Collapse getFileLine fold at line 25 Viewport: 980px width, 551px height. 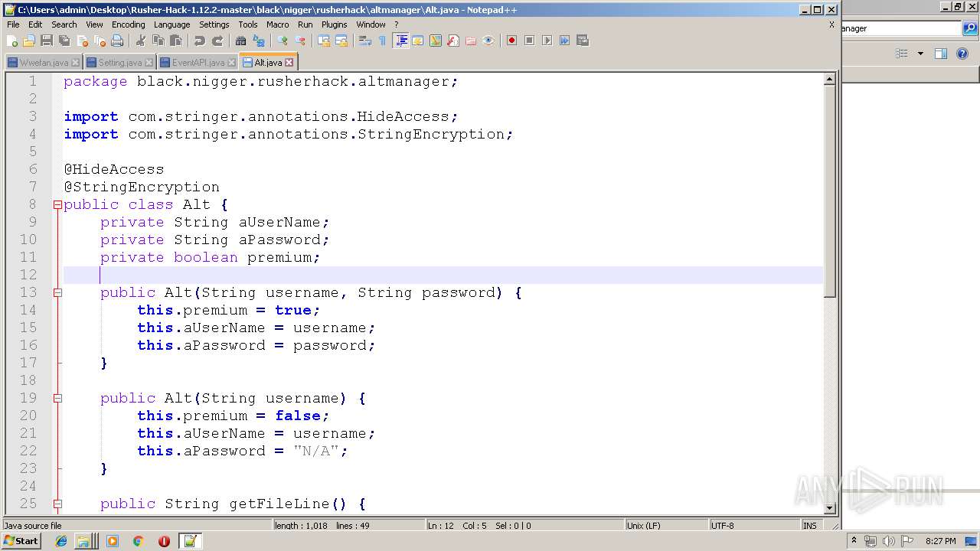click(x=57, y=504)
